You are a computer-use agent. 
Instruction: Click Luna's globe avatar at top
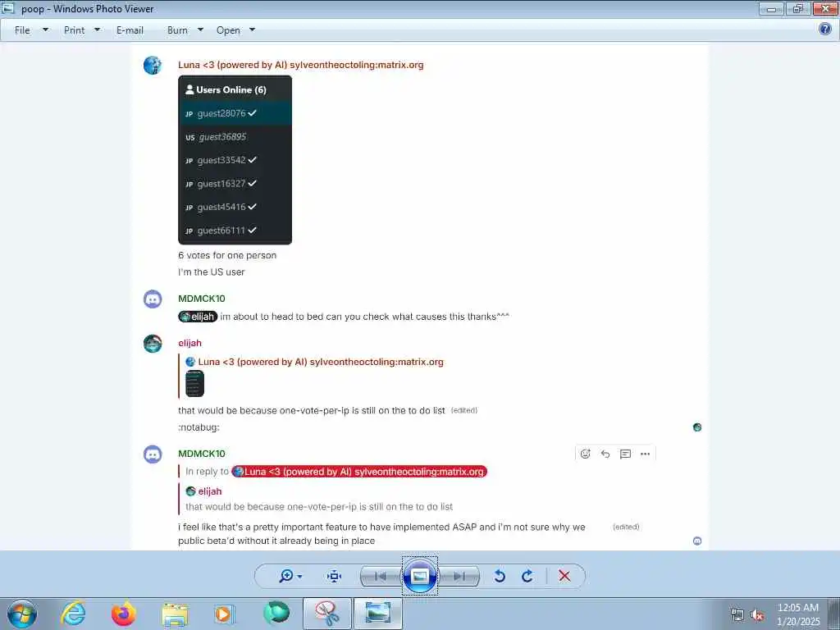tap(153, 66)
